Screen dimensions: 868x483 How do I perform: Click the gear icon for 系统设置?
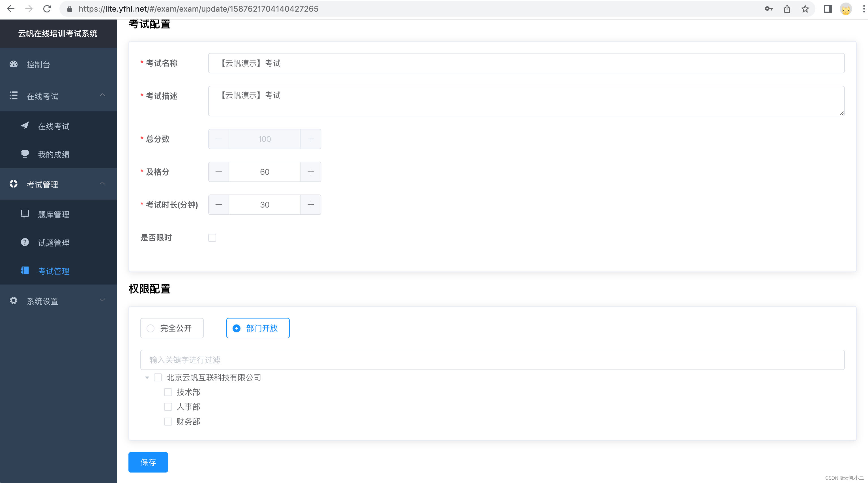(x=14, y=300)
